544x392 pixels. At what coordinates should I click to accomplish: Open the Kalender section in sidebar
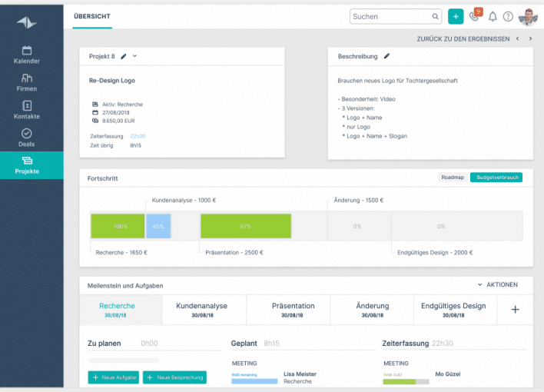click(x=26, y=55)
